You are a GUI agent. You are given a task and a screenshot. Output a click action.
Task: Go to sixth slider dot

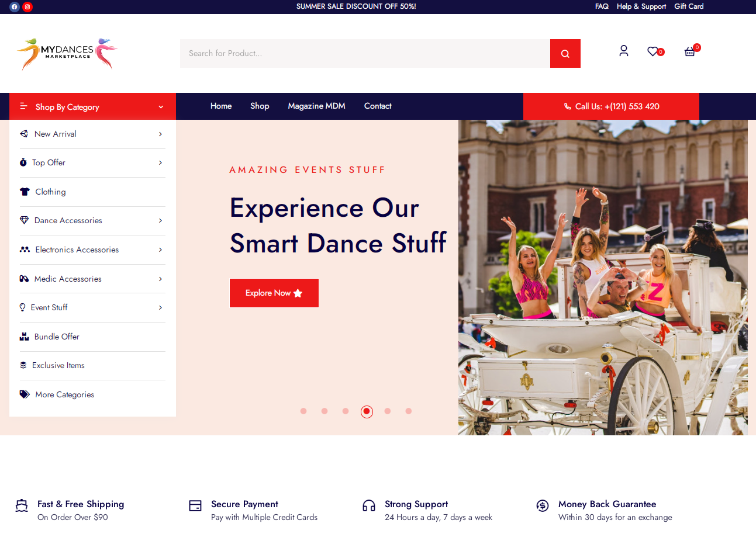tap(409, 411)
